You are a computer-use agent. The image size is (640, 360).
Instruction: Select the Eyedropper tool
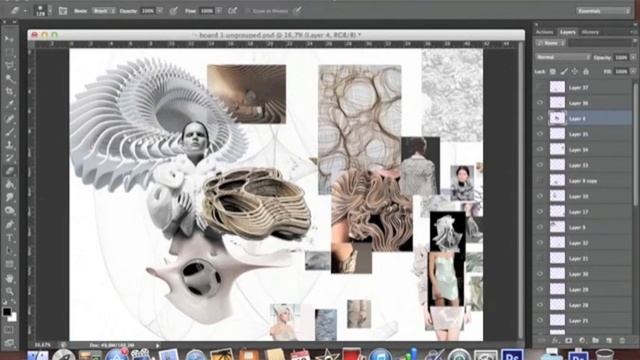click(9, 105)
